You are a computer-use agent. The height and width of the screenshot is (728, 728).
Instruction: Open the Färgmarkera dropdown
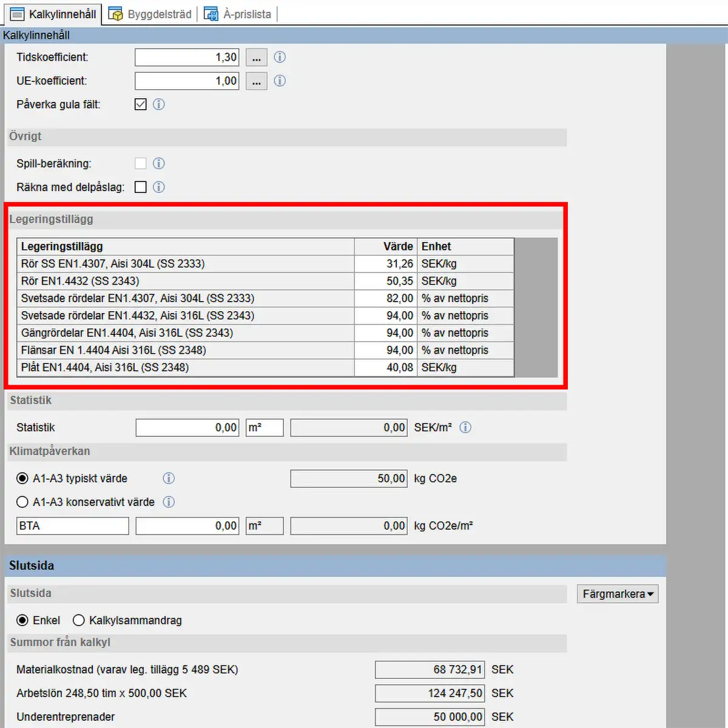pos(618,594)
